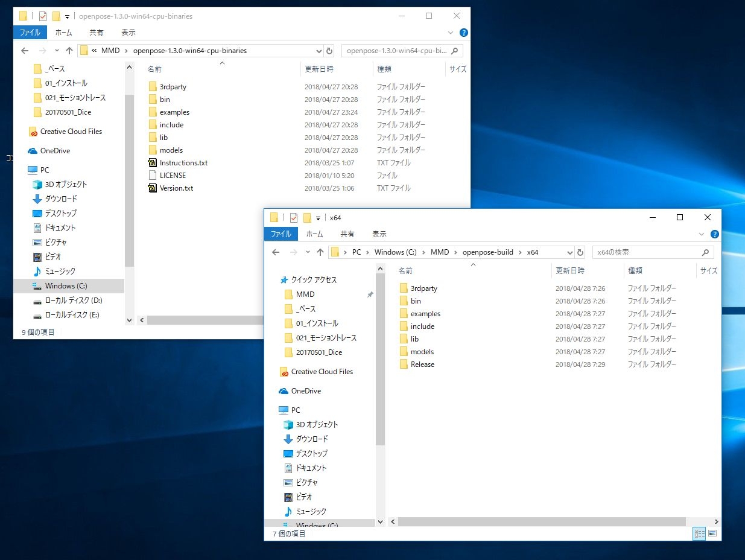Screen dimensions: 745x560
Task: Open Instructions.txt file
Action: (x=183, y=163)
